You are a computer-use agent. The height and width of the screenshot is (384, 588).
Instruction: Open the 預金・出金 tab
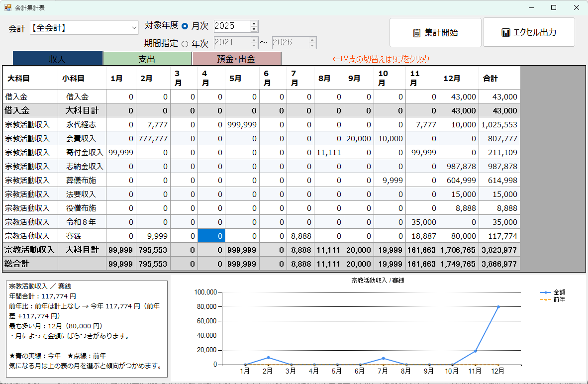[236, 59]
